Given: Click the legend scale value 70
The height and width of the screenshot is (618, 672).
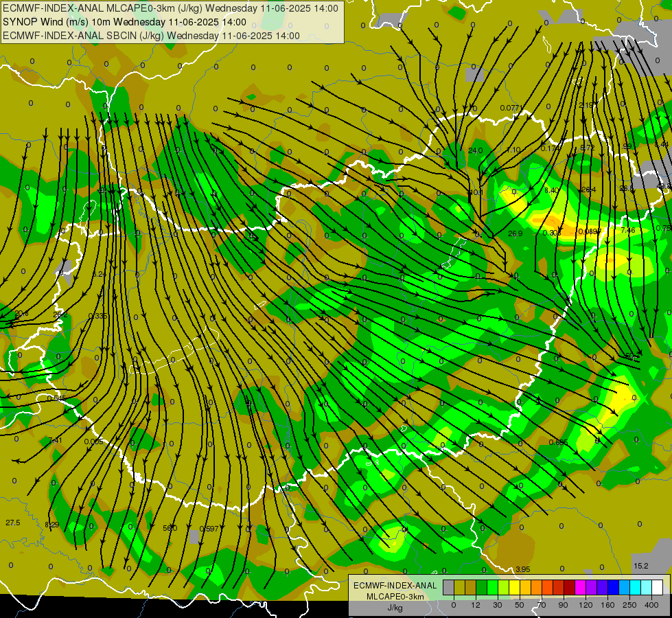Looking at the screenshot, I should [x=542, y=605].
